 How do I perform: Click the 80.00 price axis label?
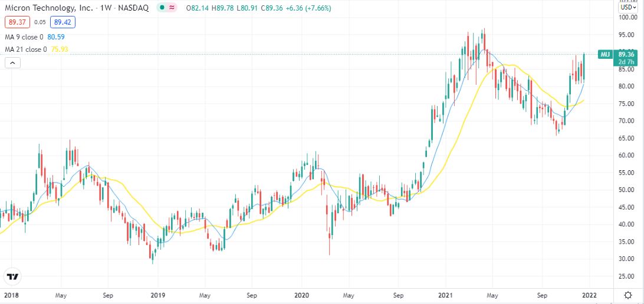[627, 87]
